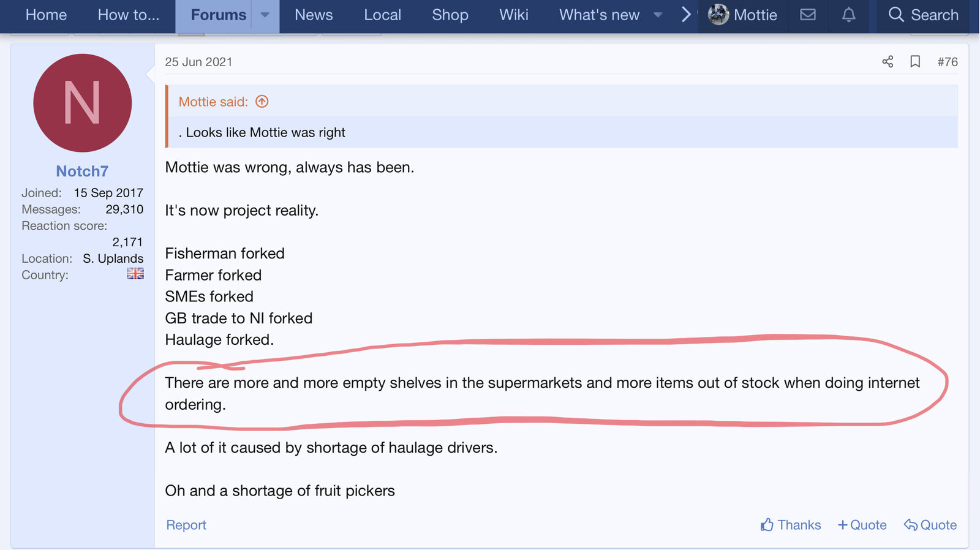Screen dimensions: 980x550
Task: Click the alerts bell icon
Action: (x=848, y=15)
